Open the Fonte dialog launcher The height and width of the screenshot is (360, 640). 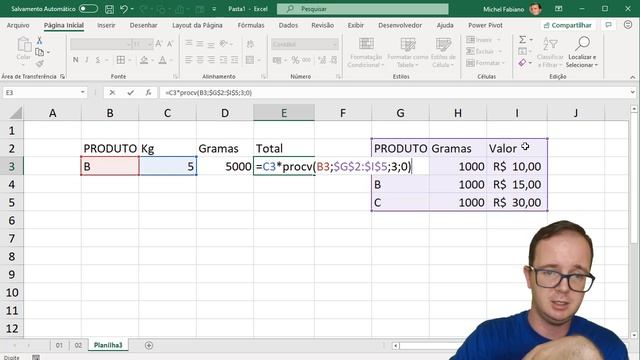click(175, 76)
